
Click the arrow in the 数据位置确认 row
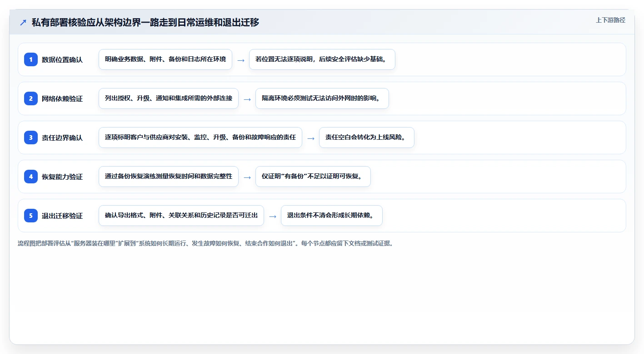[241, 60]
